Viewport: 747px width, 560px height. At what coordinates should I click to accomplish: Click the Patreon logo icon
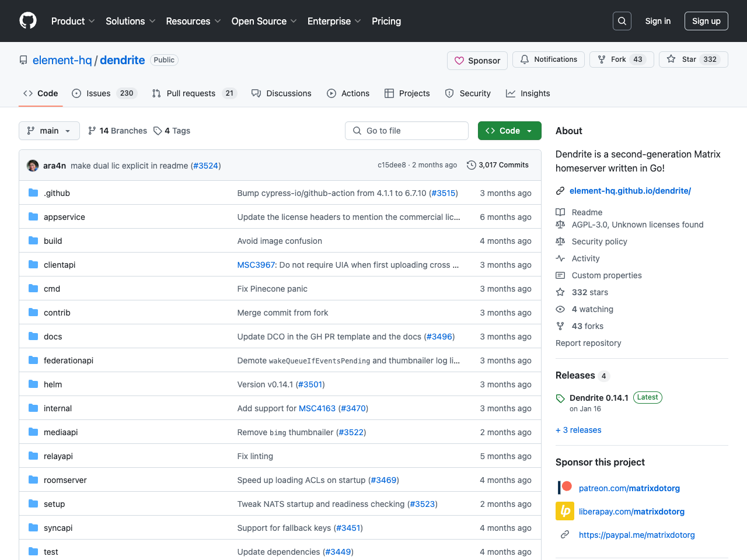pos(565,488)
